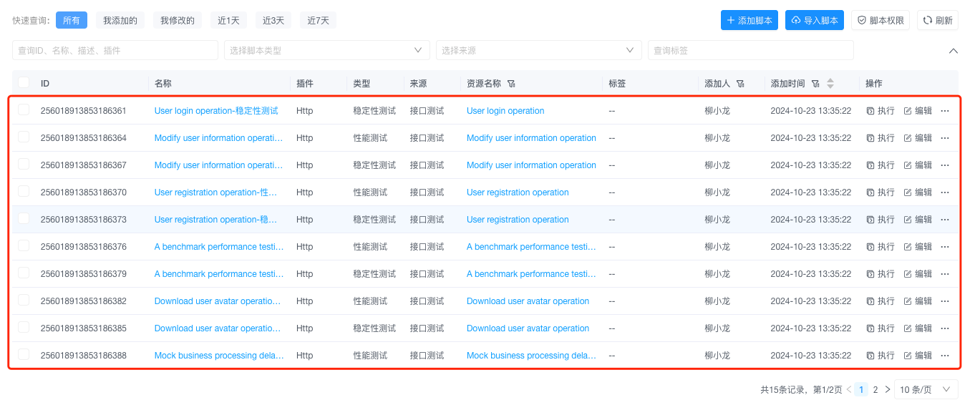Open resource Modify user information operation in row 256018913853186364
This screenshot has height=400, width=980.
pyautogui.click(x=531, y=138)
